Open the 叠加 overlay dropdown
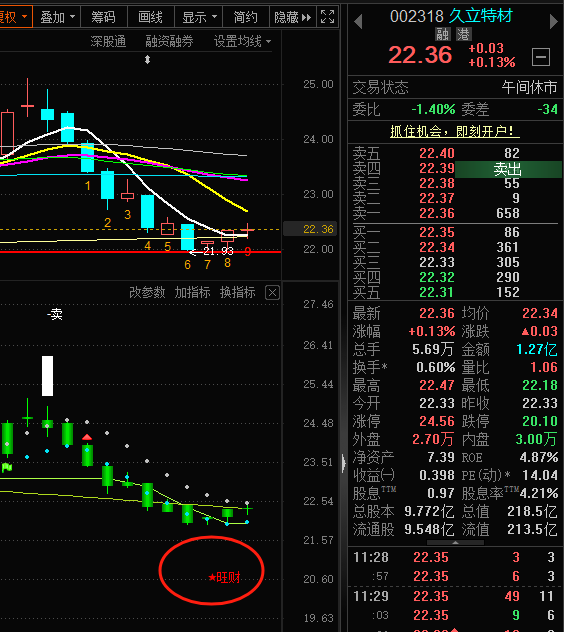Screen dimensions: 564x632 point(57,17)
